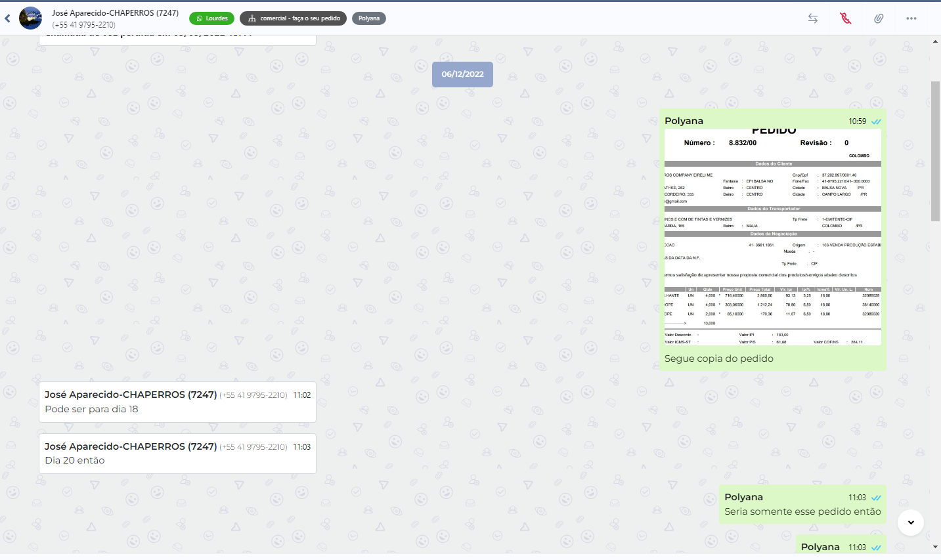Screen dimensions: 941x560
Task: Click the transfer conversation arrows icon
Action: click(812, 18)
